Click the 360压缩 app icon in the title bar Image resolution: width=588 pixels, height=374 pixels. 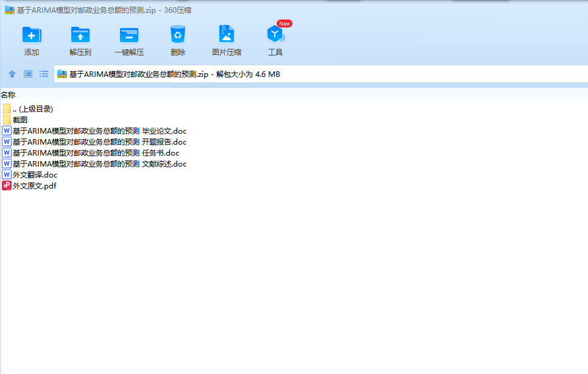[x=9, y=10]
